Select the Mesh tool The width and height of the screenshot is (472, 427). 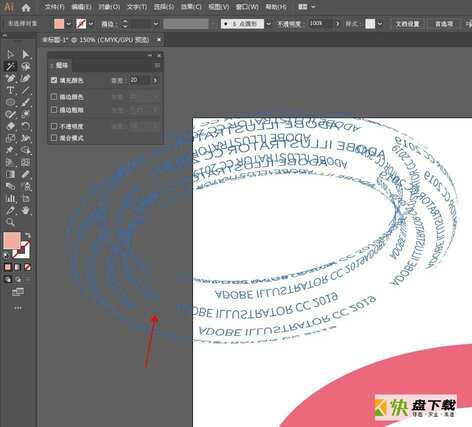[26, 162]
